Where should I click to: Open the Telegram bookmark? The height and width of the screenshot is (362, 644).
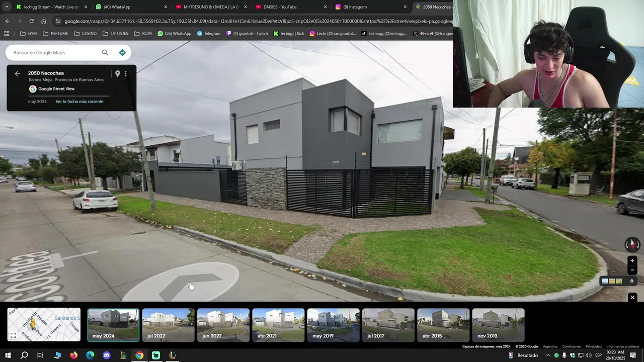[209, 34]
